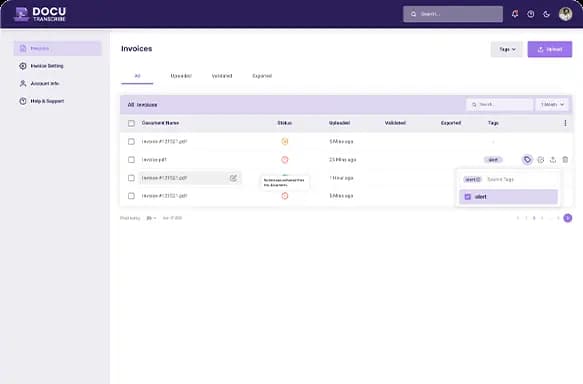Click the 23 Mins ago uploaded cell
The image size is (583, 384).
(x=342, y=159)
